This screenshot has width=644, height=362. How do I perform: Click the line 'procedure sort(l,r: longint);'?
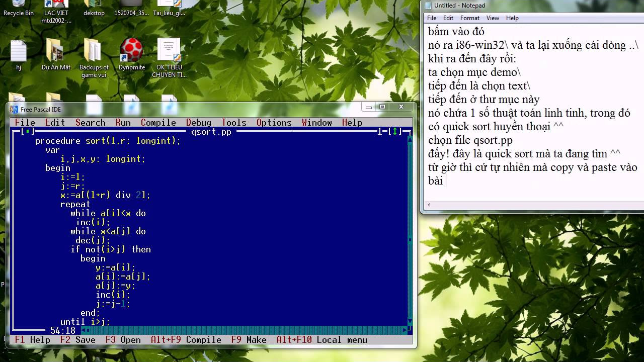108,141
